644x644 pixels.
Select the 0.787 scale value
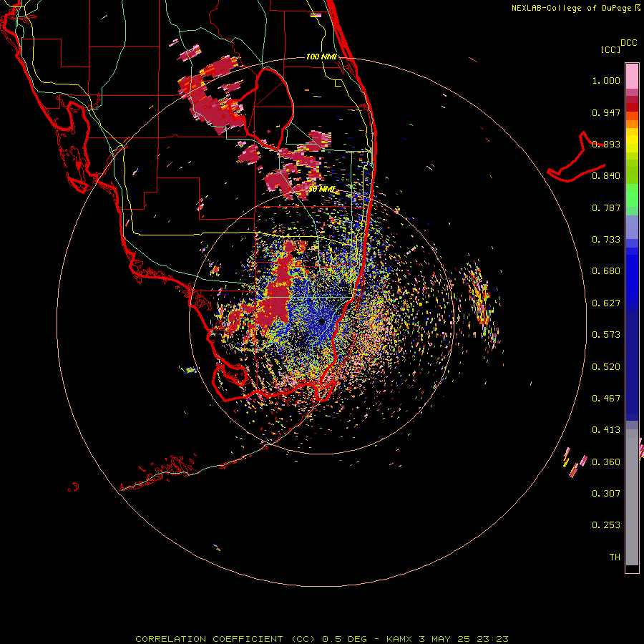pyautogui.click(x=606, y=208)
